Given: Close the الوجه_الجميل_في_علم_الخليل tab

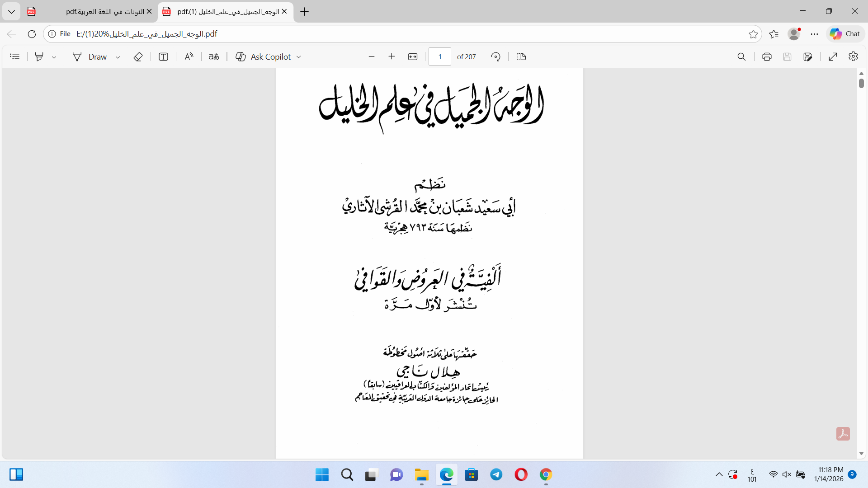Looking at the screenshot, I should 284,12.
